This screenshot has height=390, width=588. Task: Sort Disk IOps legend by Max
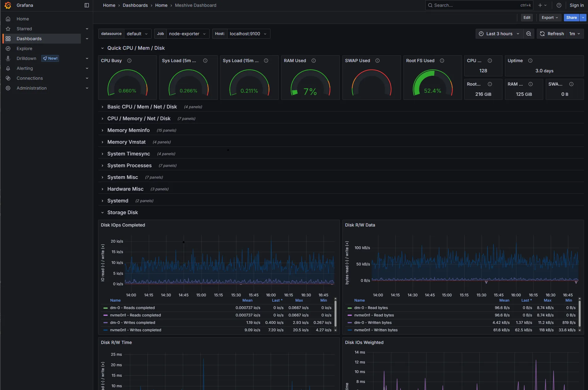point(299,300)
